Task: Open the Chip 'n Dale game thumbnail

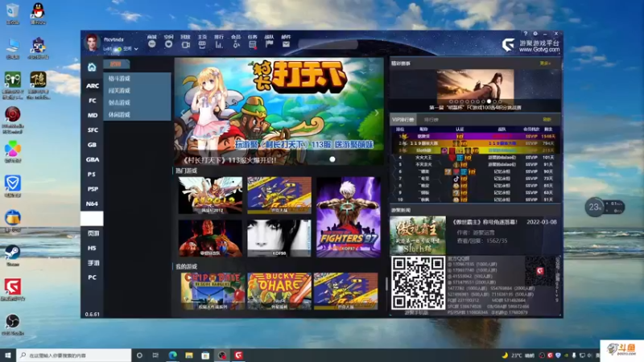Action: [213, 291]
